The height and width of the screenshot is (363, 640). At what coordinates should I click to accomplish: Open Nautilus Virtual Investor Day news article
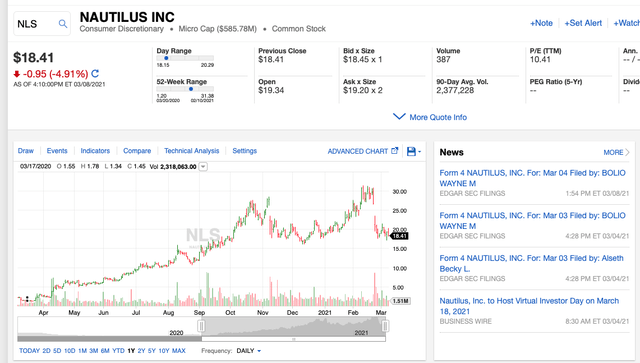[529, 306]
